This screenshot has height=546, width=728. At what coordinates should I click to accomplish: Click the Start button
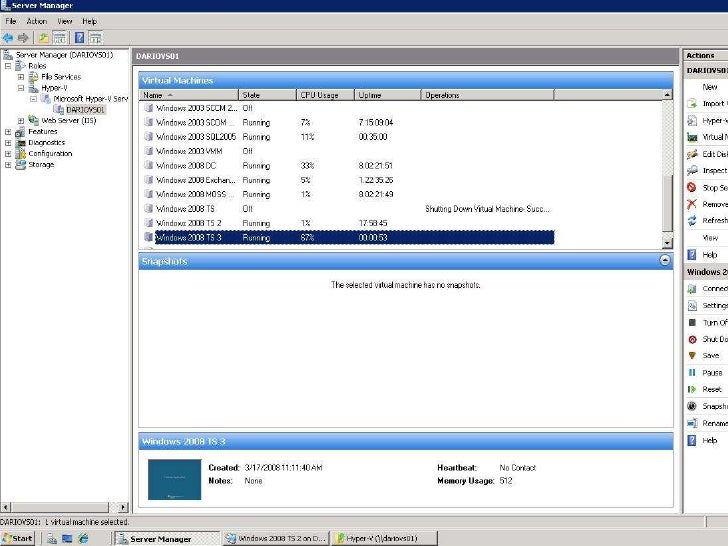pyautogui.click(x=18, y=539)
